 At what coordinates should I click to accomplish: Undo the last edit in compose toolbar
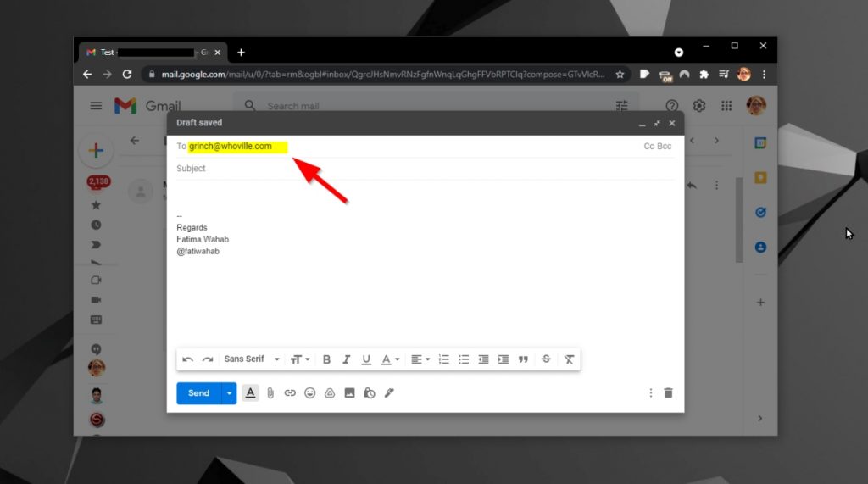[x=187, y=359]
